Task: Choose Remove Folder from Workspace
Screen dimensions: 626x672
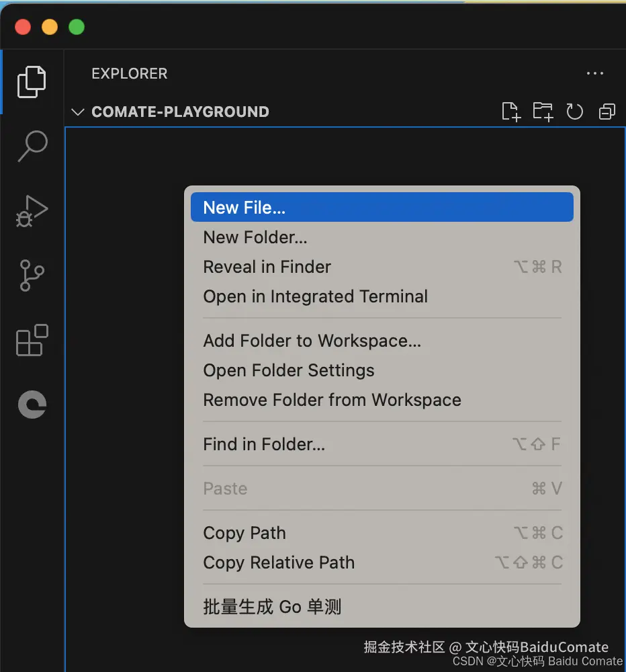Action: tap(382, 400)
